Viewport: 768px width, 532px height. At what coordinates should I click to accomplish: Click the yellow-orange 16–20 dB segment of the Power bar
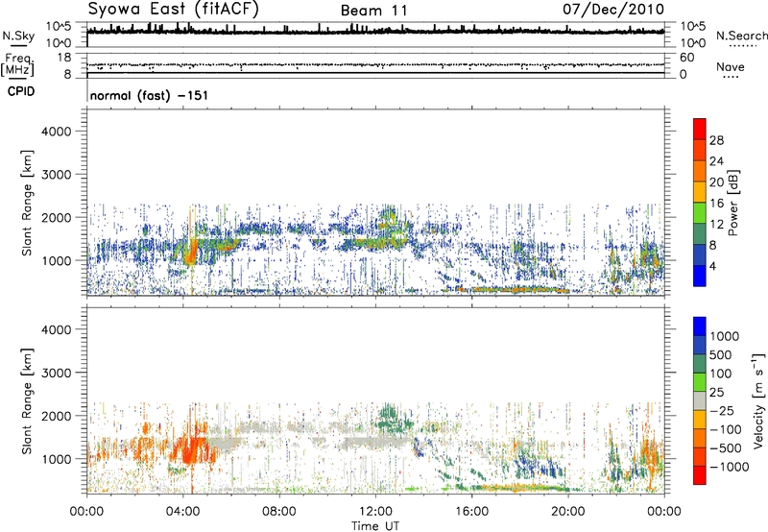(x=700, y=192)
